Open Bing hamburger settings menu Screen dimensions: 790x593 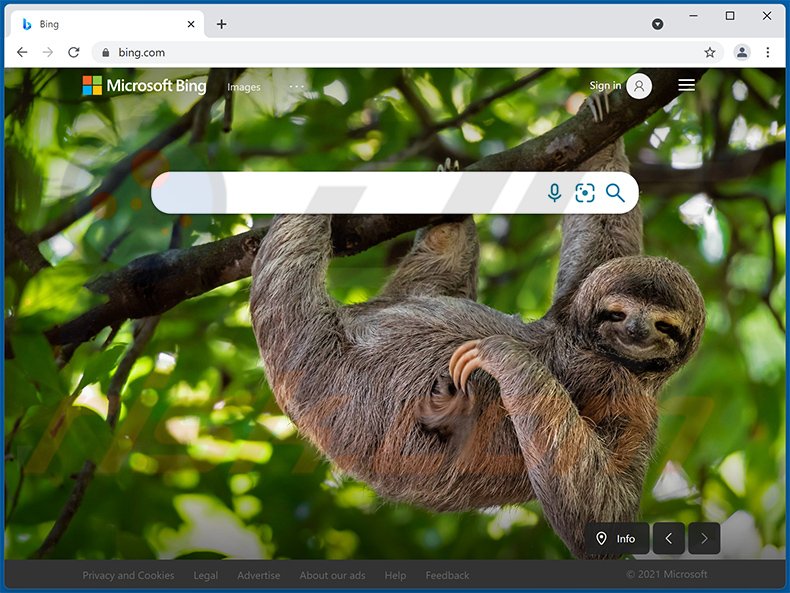click(x=686, y=86)
